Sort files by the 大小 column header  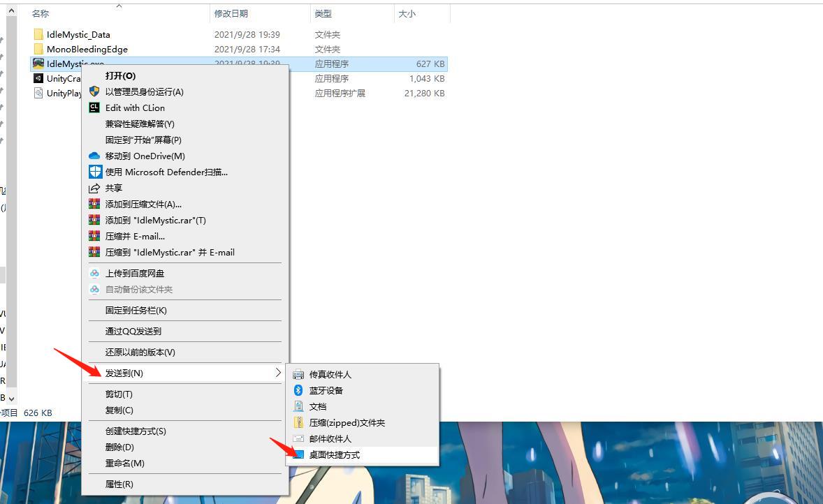coord(407,13)
